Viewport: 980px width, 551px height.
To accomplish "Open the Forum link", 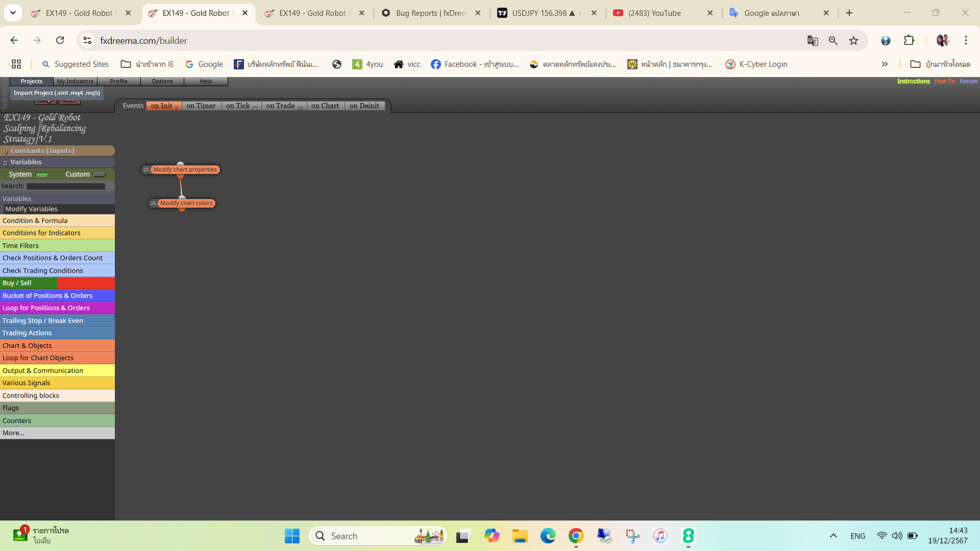I will pyautogui.click(x=968, y=81).
